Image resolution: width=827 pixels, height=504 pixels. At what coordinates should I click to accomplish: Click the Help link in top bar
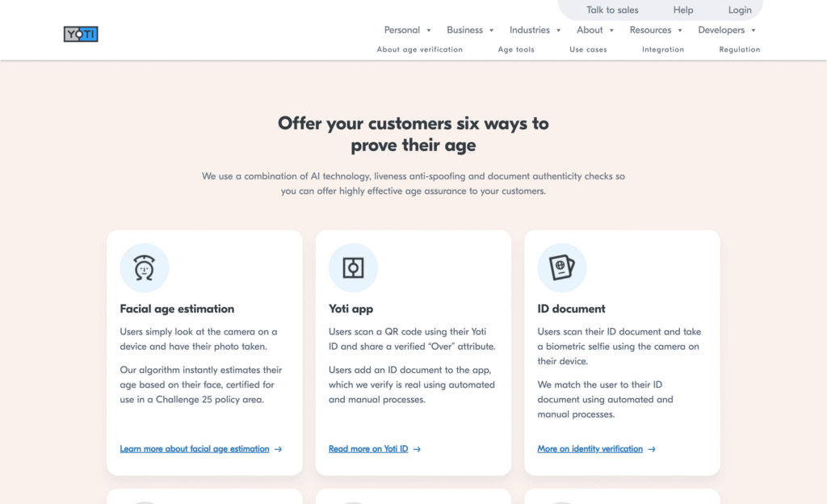683,10
